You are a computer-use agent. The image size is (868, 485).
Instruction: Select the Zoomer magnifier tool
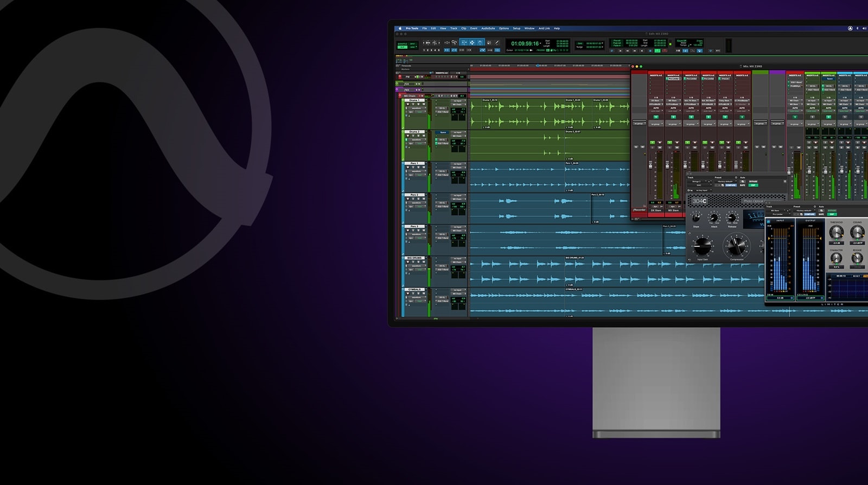pos(454,42)
